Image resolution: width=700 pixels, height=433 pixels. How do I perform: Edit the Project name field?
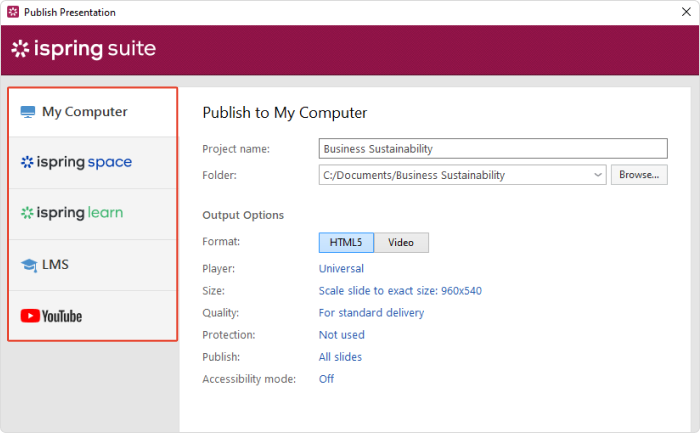pos(493,149)
